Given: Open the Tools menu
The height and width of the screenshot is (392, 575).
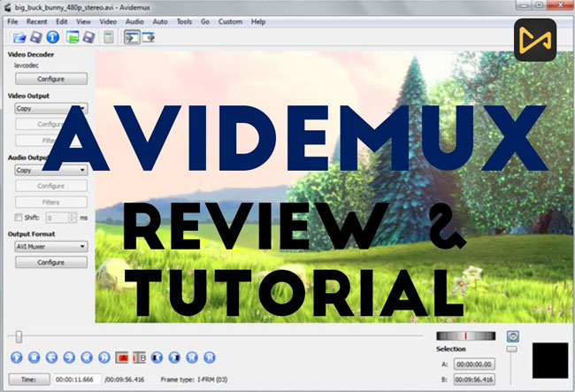Looking at the screenshot, I should [x=185, y=21].
